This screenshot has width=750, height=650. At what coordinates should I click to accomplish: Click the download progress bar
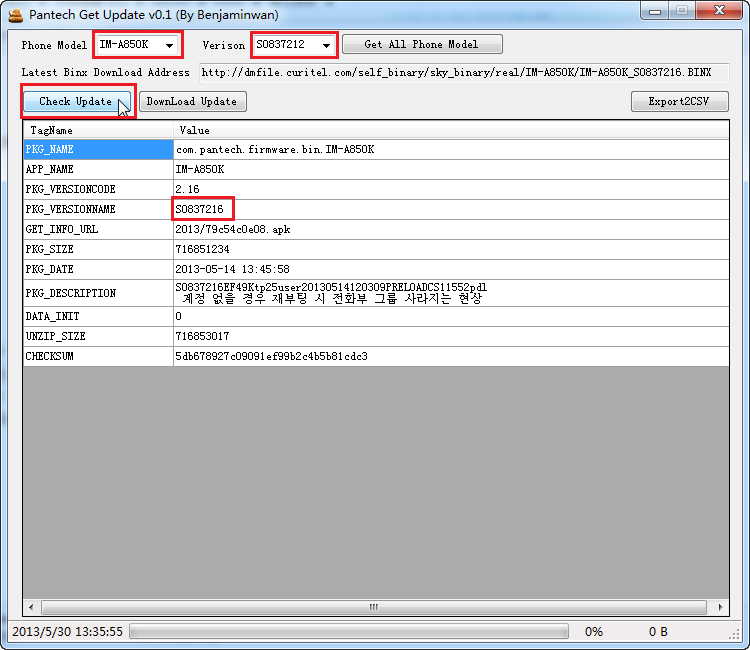(349, 632)
